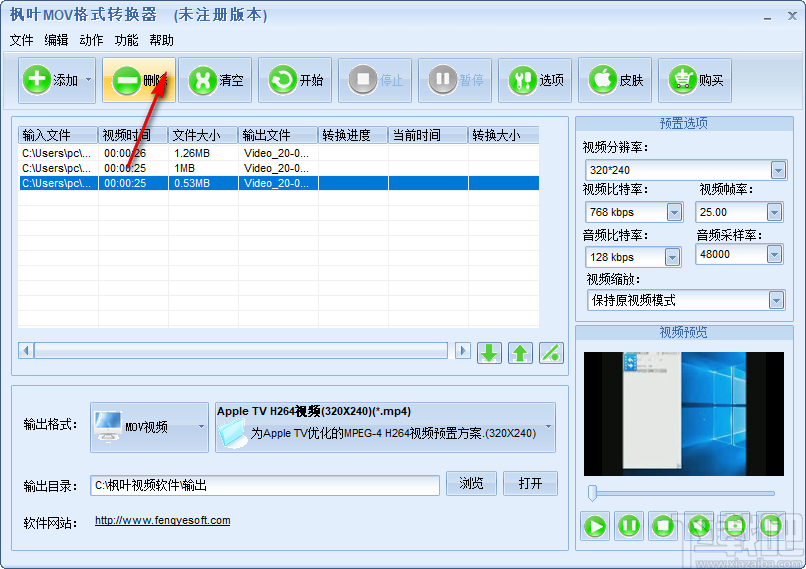Viewport: 806px width, 569px height.
Task: Click the greyed 暂停 pause button
Action: point(455,80)
